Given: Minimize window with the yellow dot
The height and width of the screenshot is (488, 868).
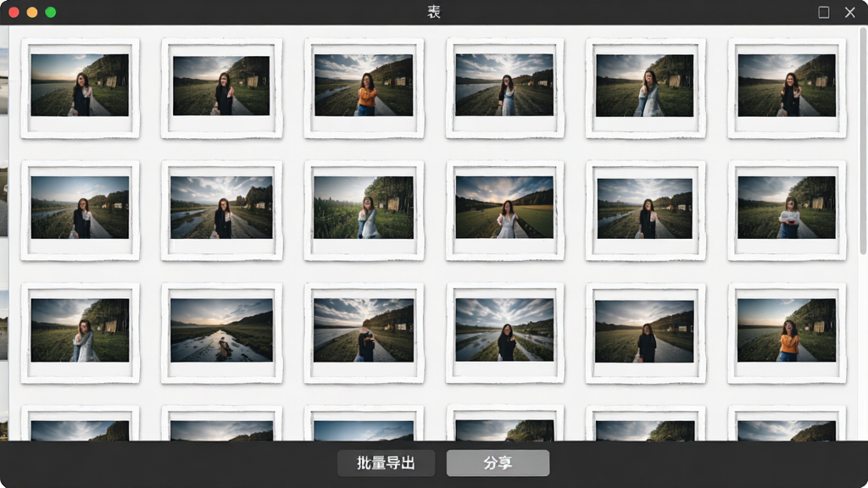Looking at the screenshot, I should pos(32,12).
